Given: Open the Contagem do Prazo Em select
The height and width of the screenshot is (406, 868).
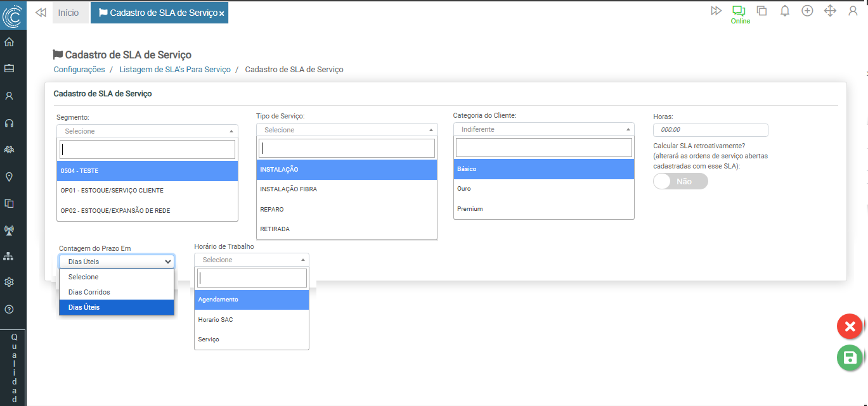Looking at the screenshot, I should pyautogui.click(x=117, y=262).
